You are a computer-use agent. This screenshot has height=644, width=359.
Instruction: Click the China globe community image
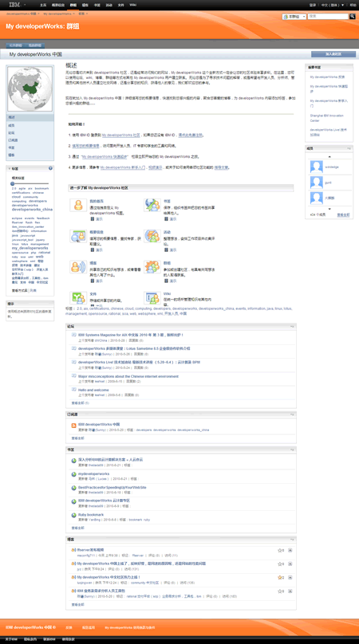[x=30, y=89]
